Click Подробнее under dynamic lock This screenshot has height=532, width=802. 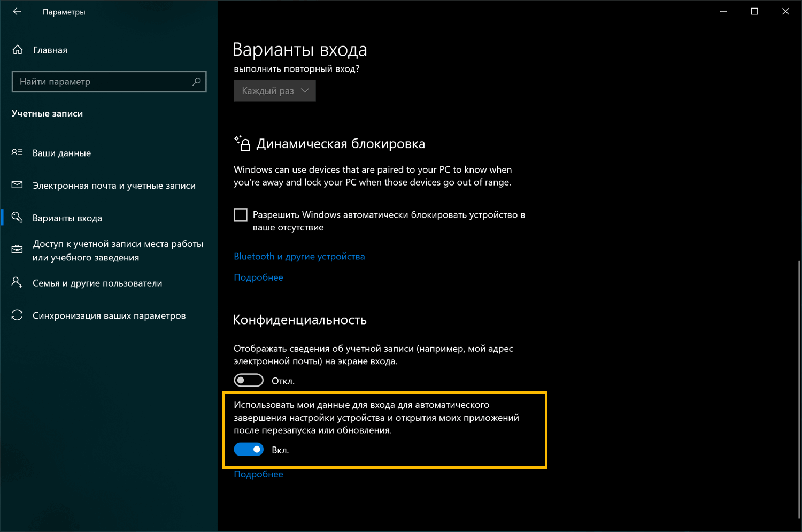pos(258,277)
